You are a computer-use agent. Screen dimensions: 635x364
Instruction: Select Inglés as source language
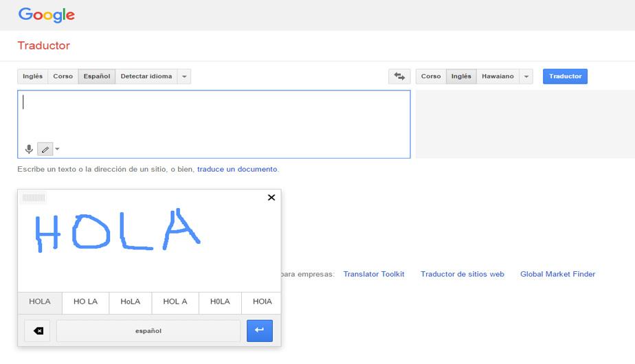click(x=32, y=76)
